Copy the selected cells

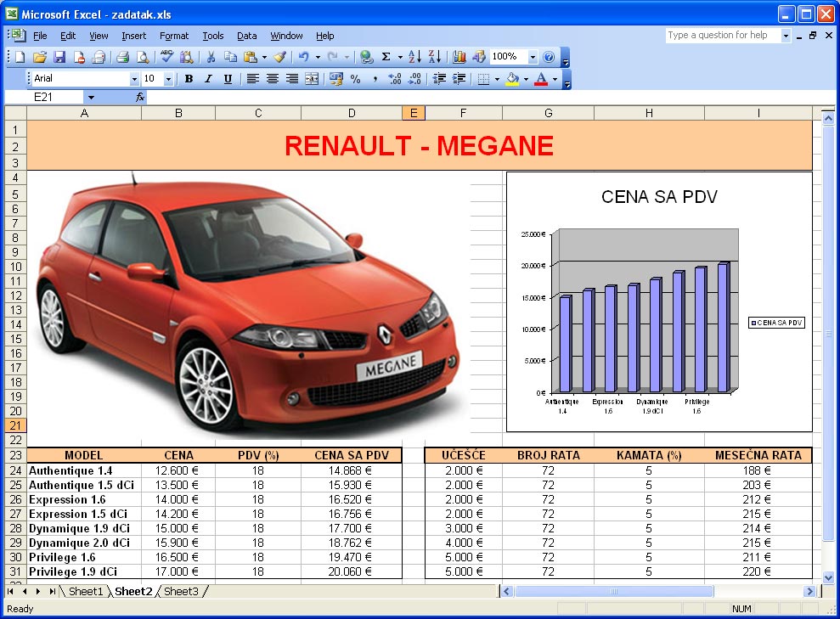point(230,57)
